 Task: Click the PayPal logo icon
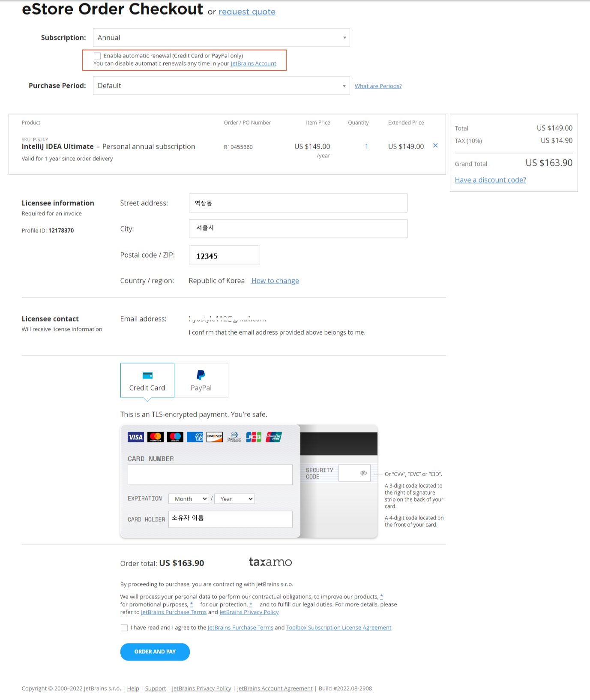(201, 375)
